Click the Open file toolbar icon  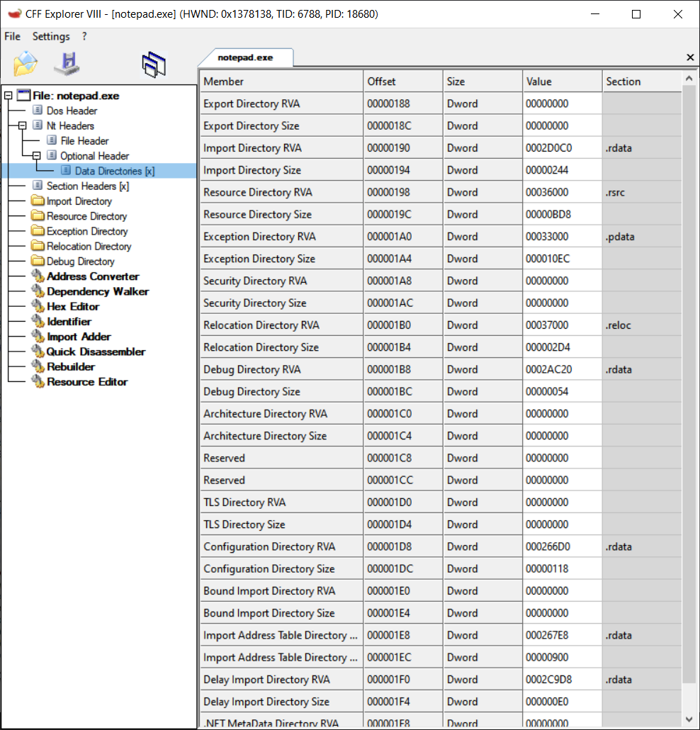26,64
